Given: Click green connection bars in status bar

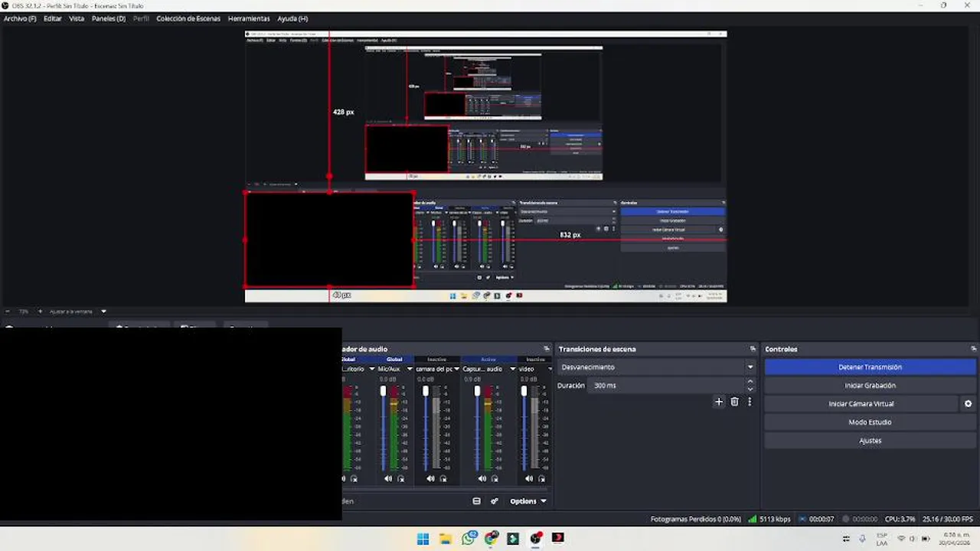Looking at the screenshot, I should point(752,519).
